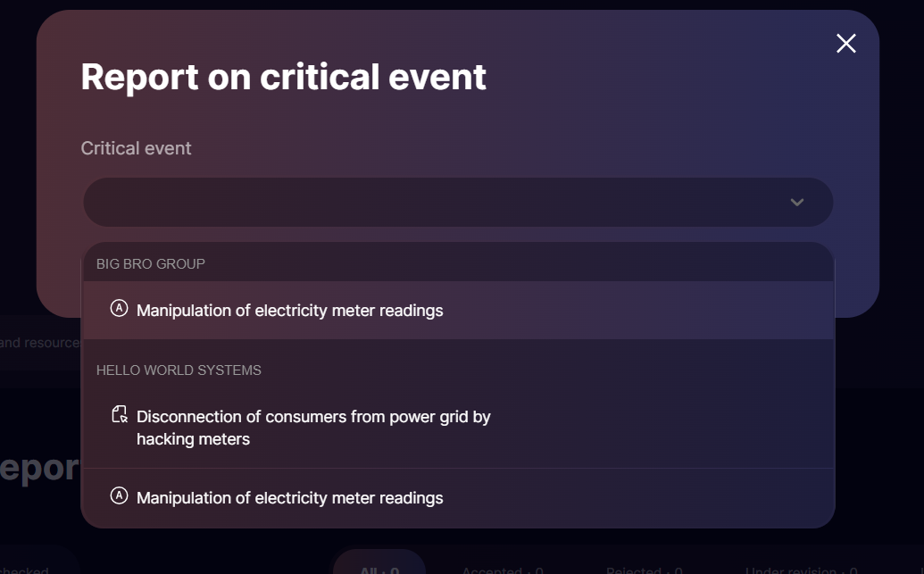Click the chevron arrow in Critical event field
Image resolution: width=924 pixels, height=574 pixels.
tap(797, 203)
